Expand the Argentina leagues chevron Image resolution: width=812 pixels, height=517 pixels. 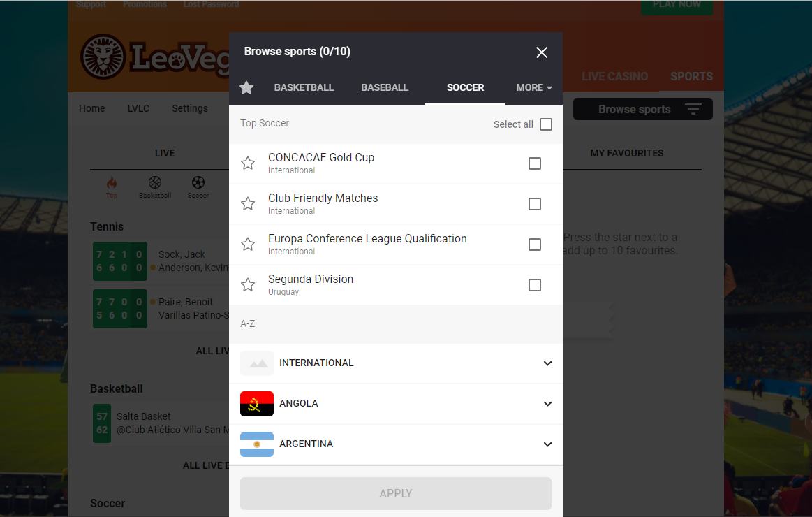point(547,444)
